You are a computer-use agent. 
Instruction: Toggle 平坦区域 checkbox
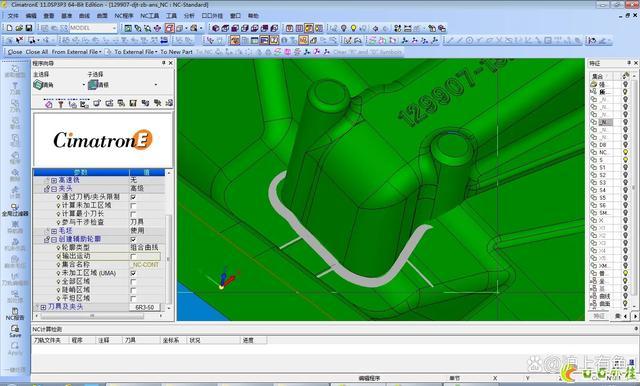pyautogui.click(x=133, y=298)
